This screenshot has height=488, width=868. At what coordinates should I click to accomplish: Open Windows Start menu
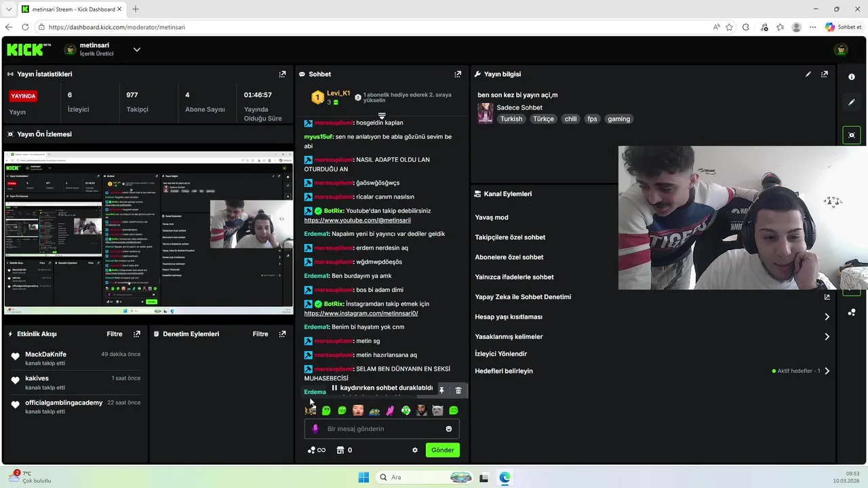pos(363,477)
